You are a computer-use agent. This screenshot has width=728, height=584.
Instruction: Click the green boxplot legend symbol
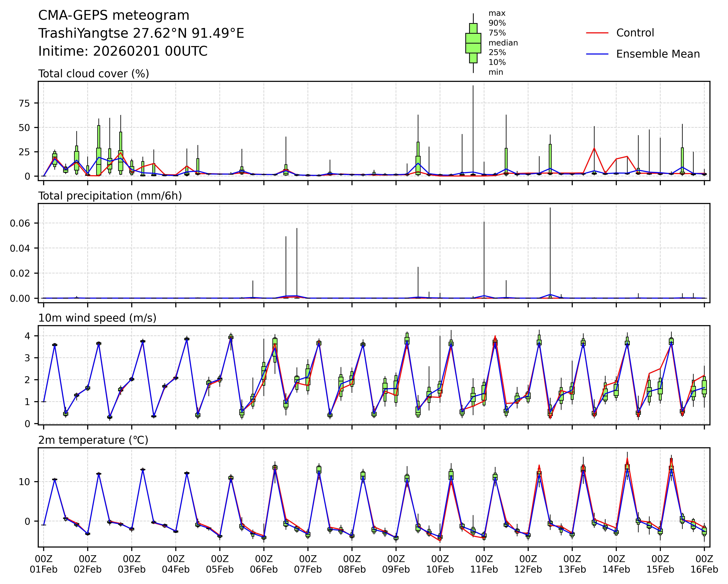coord(473,43)
